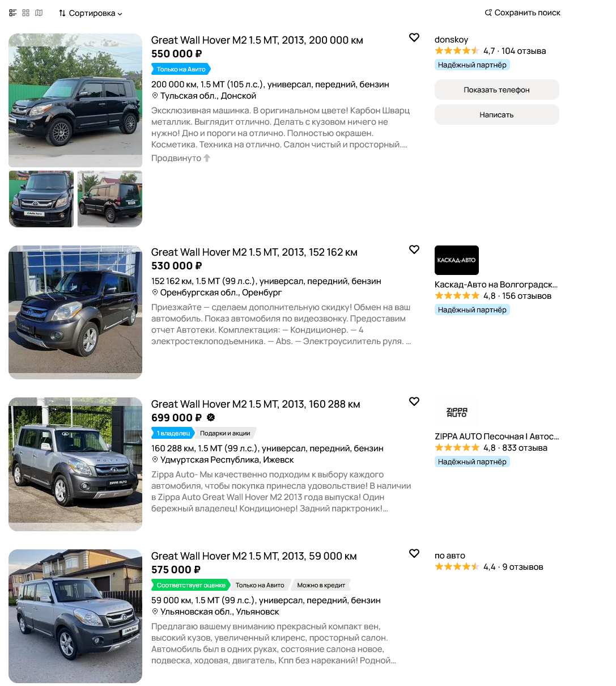Click Сохранить поиск link
This screenshot has width=616, height=686.
pyautogui.click(x=522, y=12)
